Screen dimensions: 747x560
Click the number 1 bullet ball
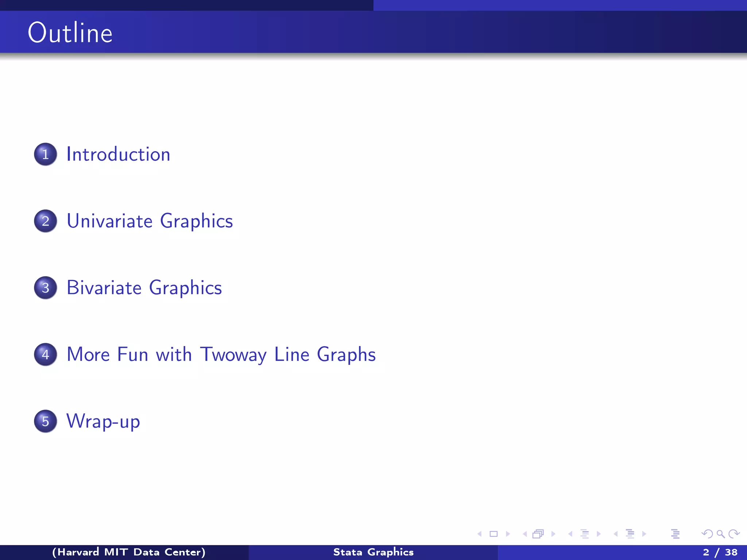46,154
